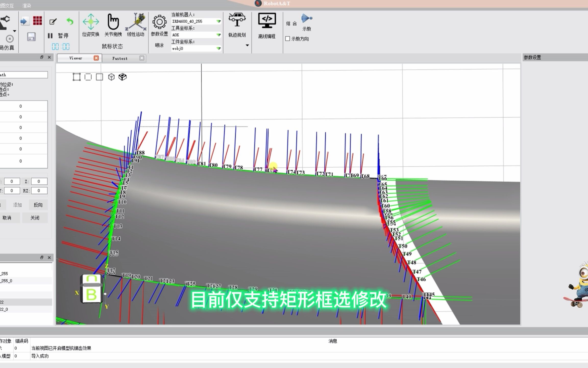Open the 当前机器人 IRB4600_40_255 dropdown
The height and width of the screenshot is (368, 588).
(x=218, y=21)
